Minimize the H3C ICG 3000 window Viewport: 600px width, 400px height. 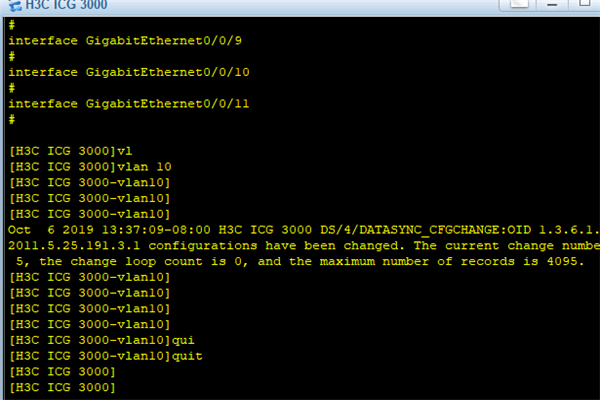552,4
